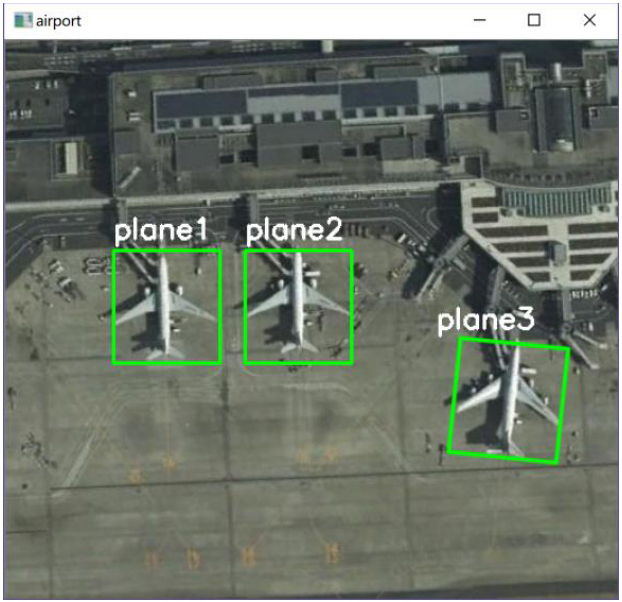The image size is (622, 602).
Task: Maximize the airport window
Action: pos(534,20)
